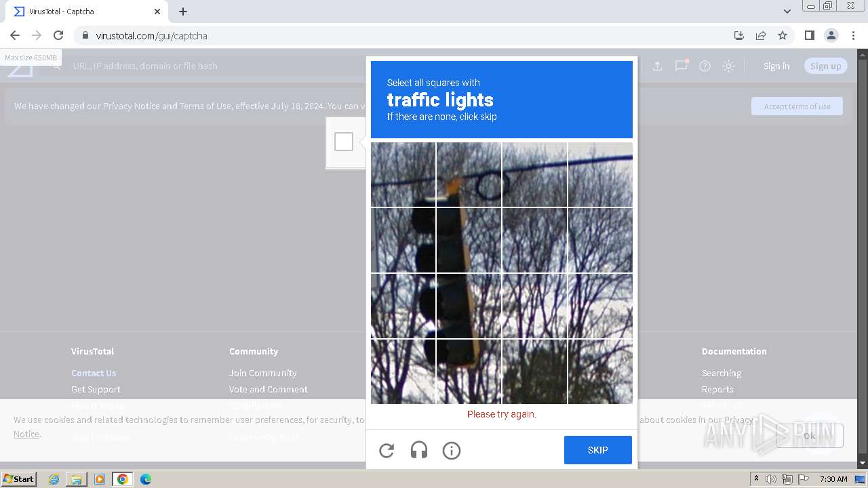
Task: Open VirusTotal help icon
Action: pyautogui.click(x=705, y=66)
